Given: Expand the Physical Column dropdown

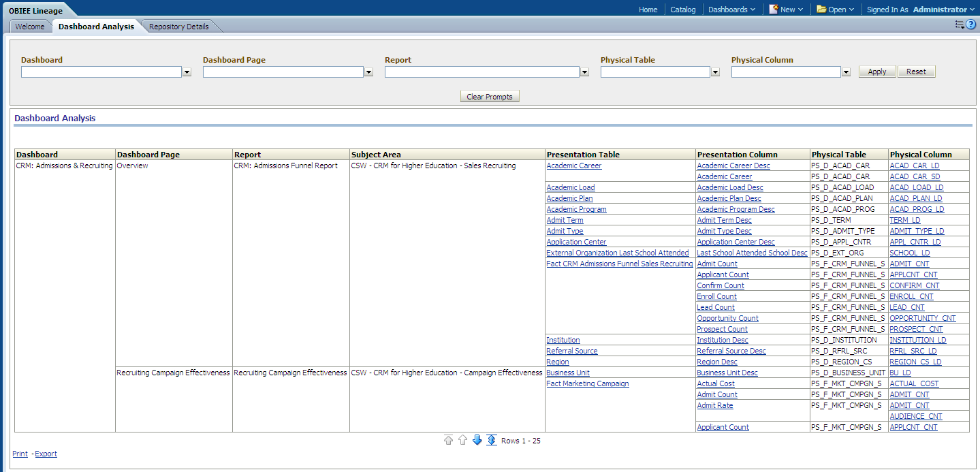Looking at the screenshot, I should click(844, 72).
